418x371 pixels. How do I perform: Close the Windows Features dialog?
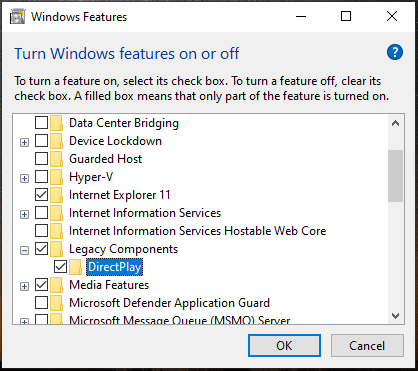point(392,16)
